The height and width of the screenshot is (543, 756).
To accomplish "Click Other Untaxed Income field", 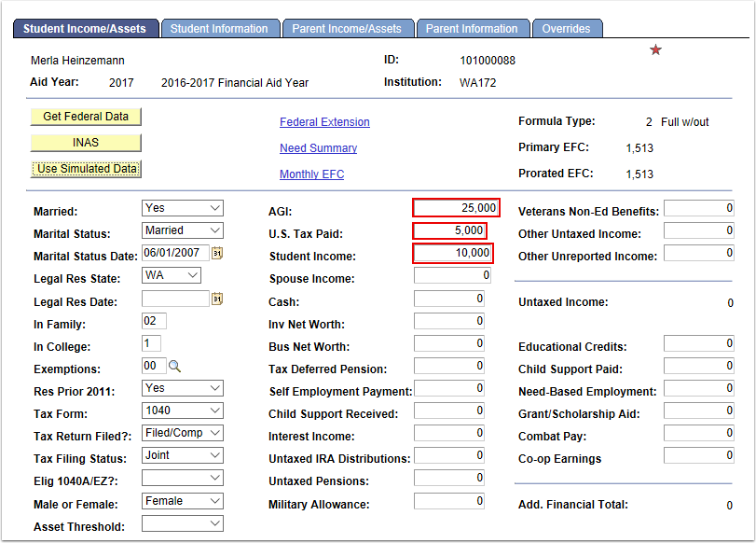I will point(699,230).
